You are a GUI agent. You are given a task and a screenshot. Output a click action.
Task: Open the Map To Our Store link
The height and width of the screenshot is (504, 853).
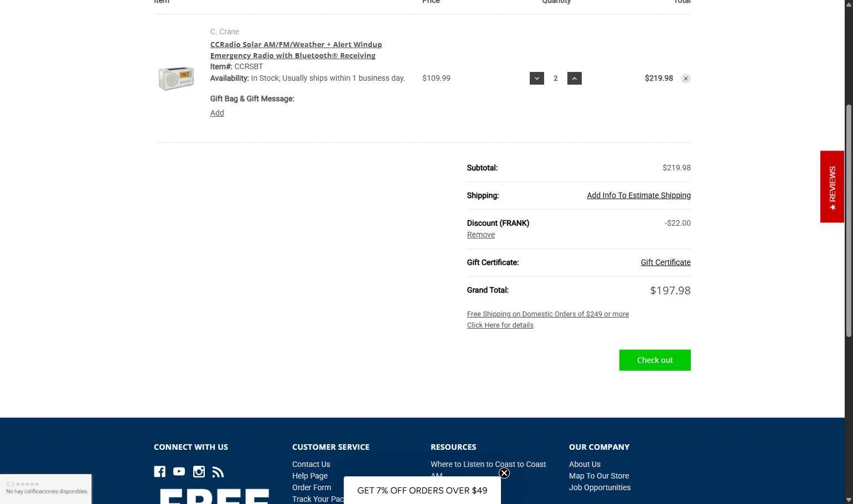(599, 476)
